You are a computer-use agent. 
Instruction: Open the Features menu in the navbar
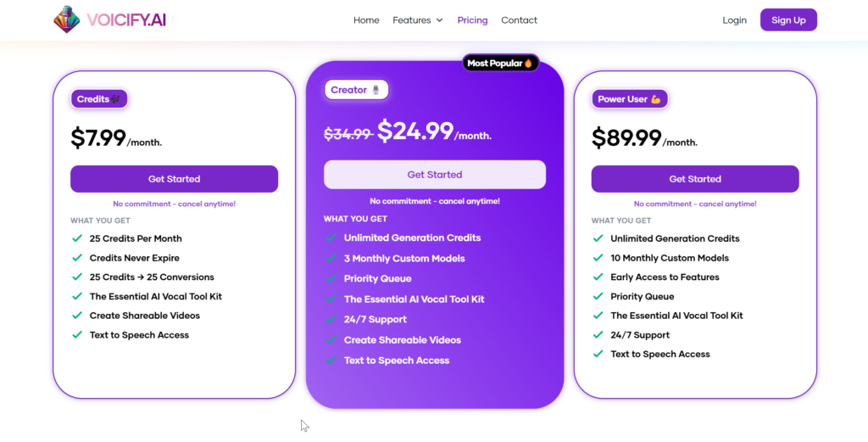click(x=412, y=20)
